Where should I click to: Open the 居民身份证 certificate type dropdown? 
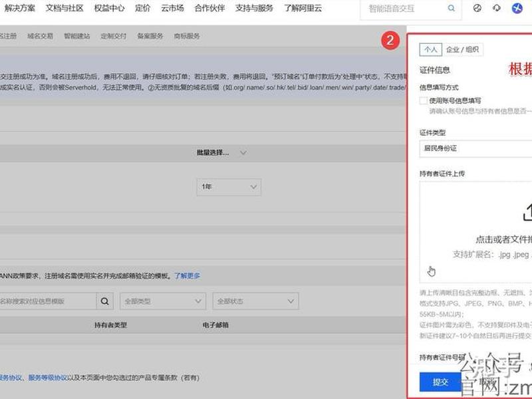coord(475,148)
